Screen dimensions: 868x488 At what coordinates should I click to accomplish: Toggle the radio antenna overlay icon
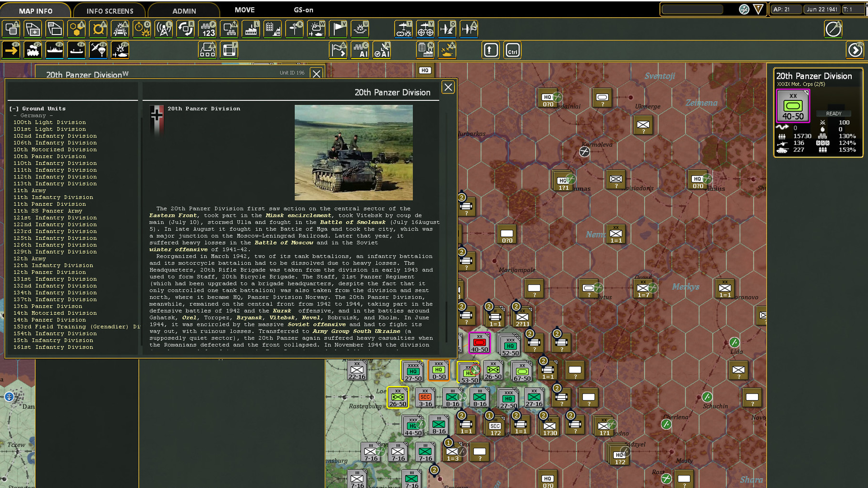click(x=164, y=29)
